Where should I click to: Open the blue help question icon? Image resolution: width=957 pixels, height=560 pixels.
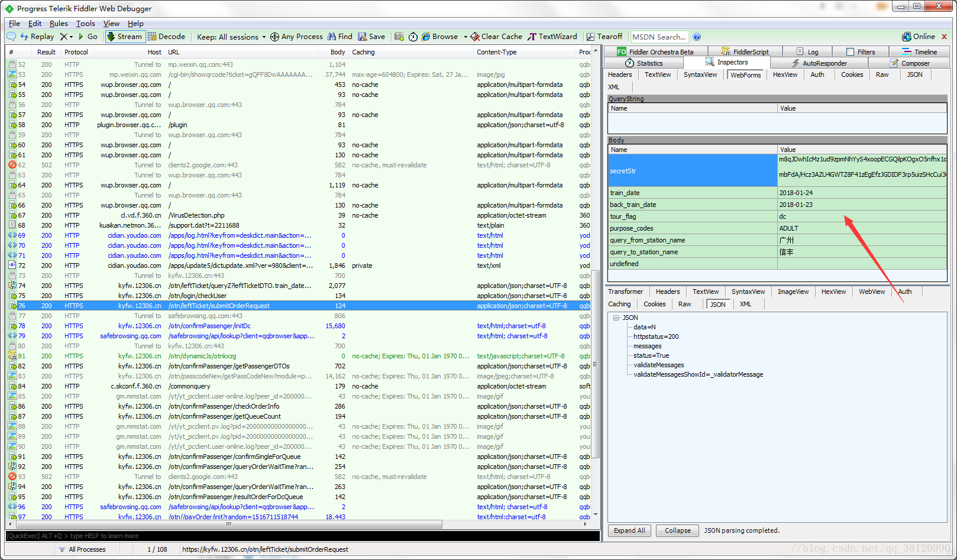coord(697,37)
